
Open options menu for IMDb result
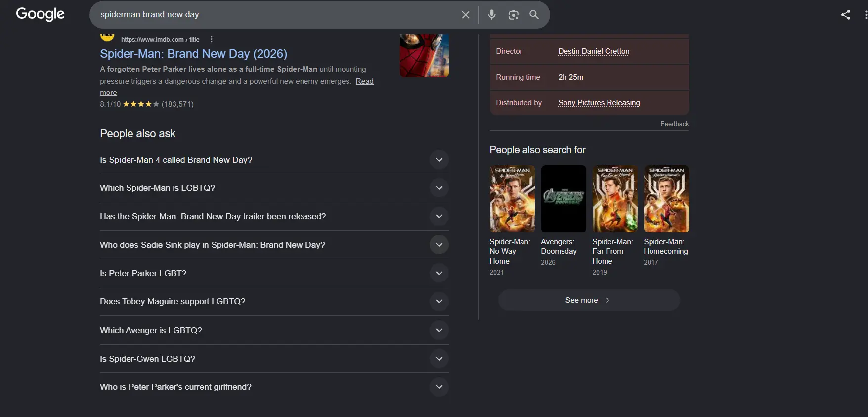click(212, 39)
